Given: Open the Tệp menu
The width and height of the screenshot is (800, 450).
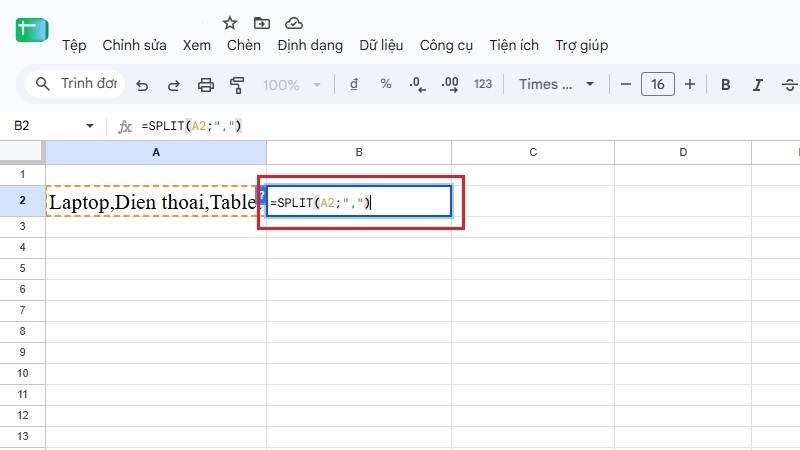Looking at the screenshot, I should coord(74,45).
